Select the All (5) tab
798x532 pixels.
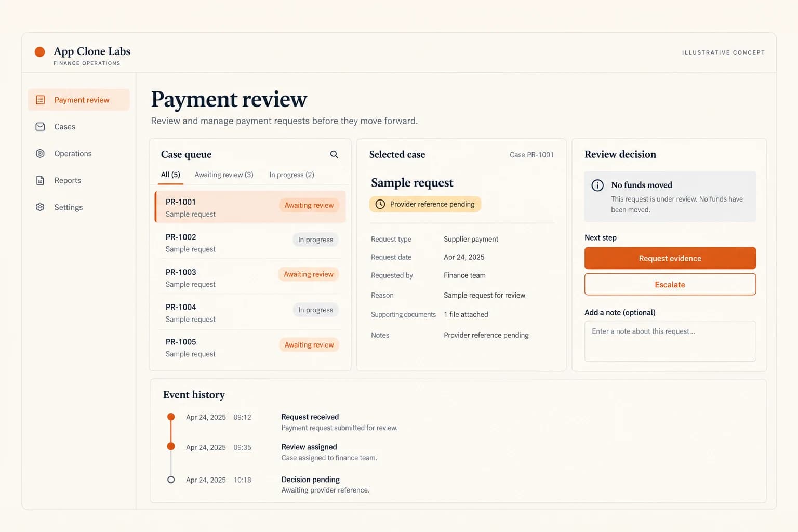point(170,175)
